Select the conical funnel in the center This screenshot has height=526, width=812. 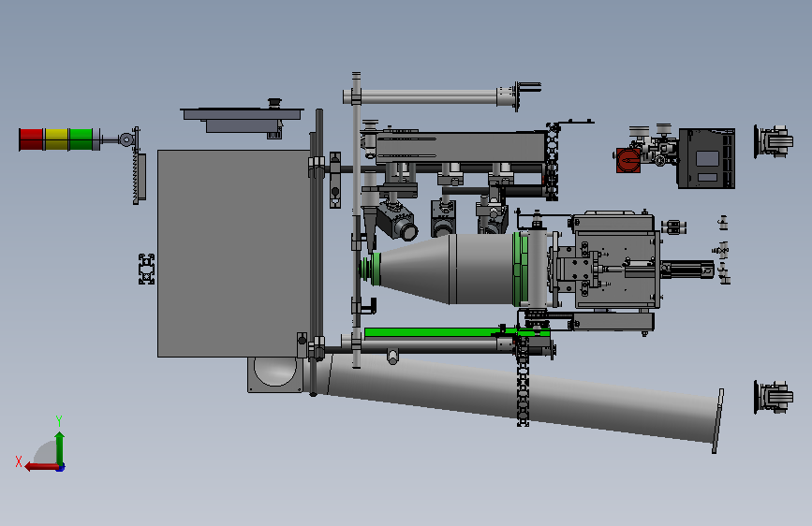(448, 269)
